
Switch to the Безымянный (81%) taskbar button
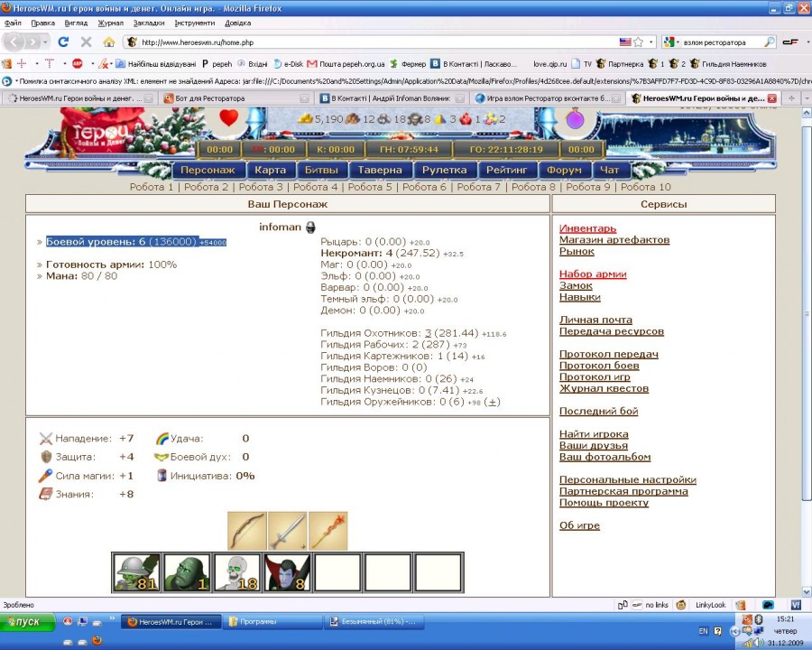(374, 622)
